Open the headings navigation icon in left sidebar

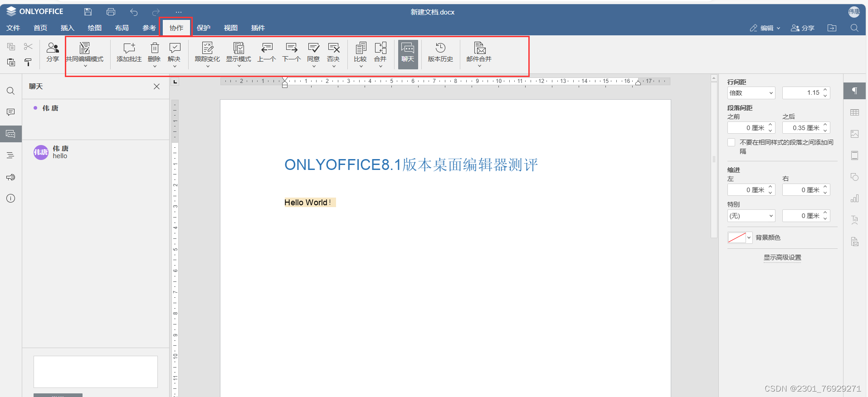click(x=11, y=155)
